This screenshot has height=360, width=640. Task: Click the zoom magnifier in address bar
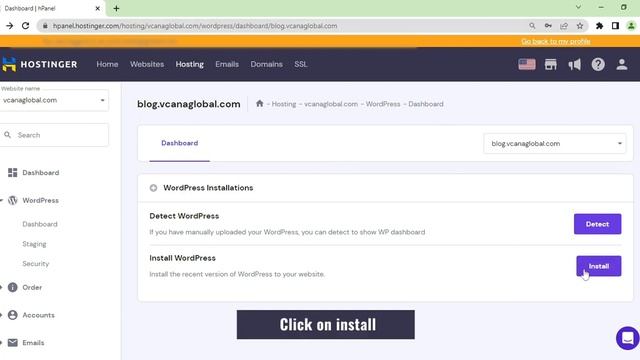[x=532, y=26]
